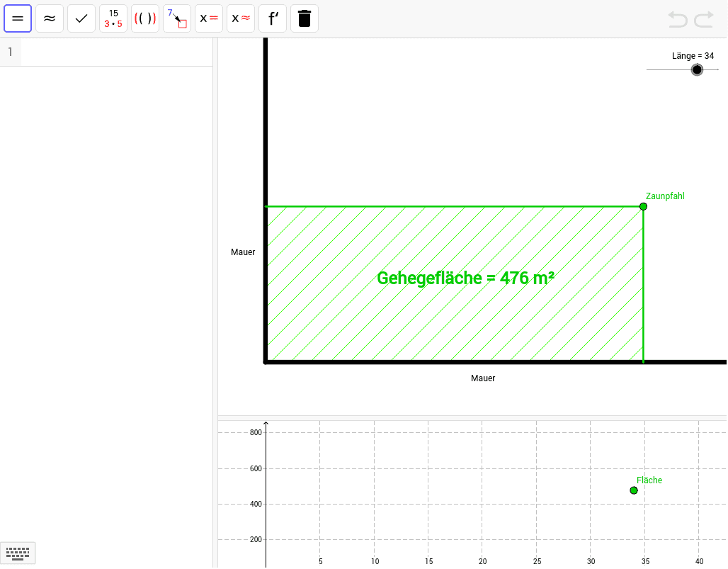This screenshot has width=728, height=569.
Task: Select the Numeric (≈) CAS tool
Action: 49,18
